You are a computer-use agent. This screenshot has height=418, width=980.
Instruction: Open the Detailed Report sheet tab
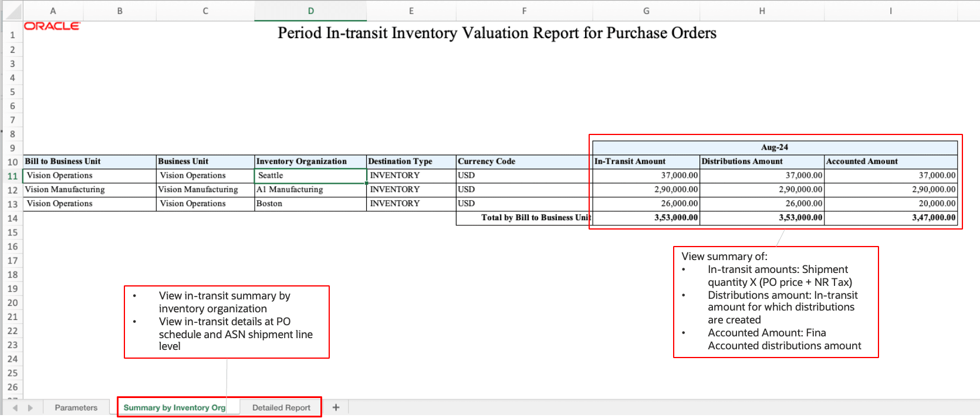(x=281, y=407)
